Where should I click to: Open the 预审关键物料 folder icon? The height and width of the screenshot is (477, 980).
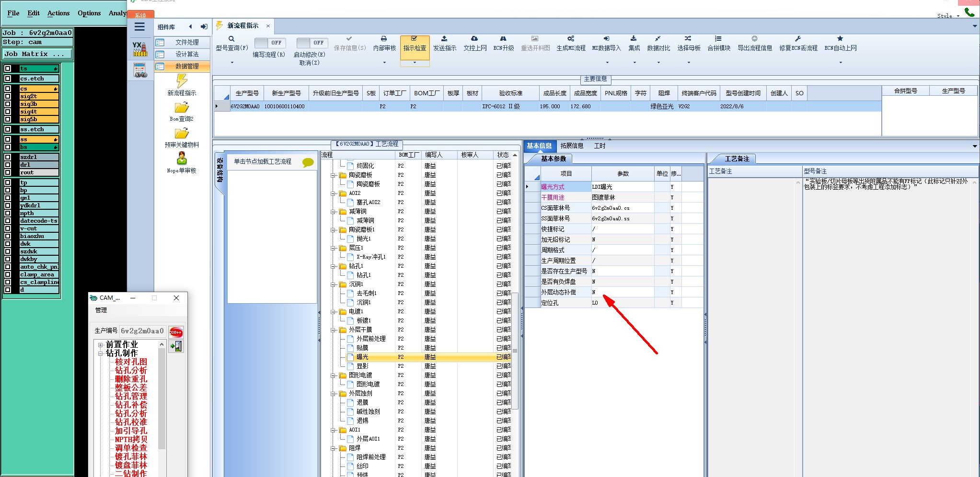click(182, 133)
